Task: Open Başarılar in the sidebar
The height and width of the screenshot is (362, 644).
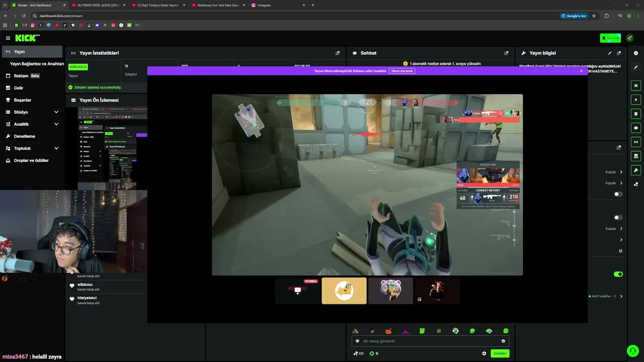Action: tap(33, 100)
